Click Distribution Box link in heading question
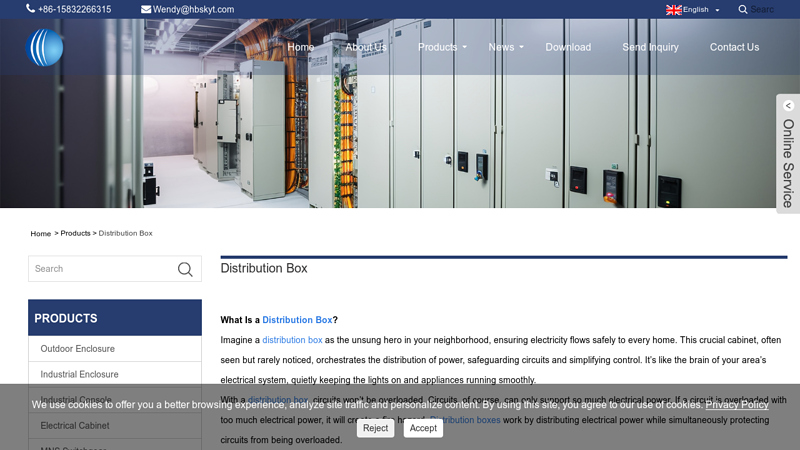Image resolution: width=800 pixels, height=450 pixels. click(297, 320)
